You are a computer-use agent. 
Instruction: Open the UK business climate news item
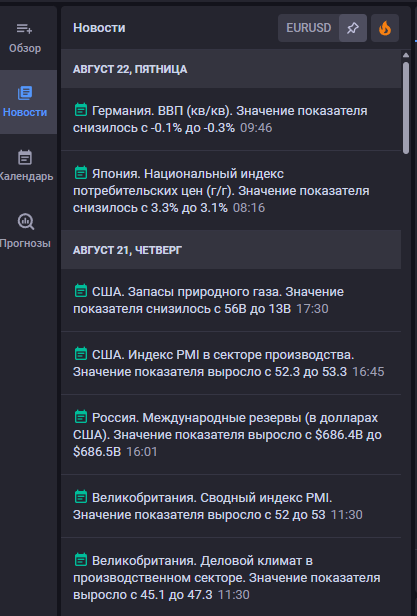click(231, 577)
